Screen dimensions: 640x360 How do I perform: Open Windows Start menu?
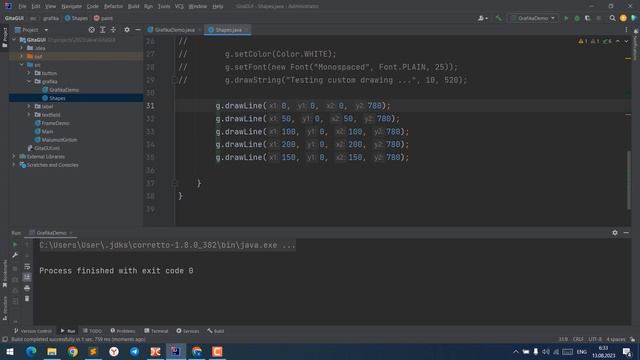[x=10, y=351]
